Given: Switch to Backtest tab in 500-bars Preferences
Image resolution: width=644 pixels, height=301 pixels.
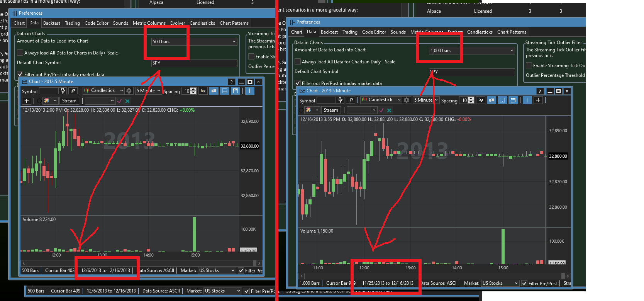Looking at the screenshot, I should 52,23.
